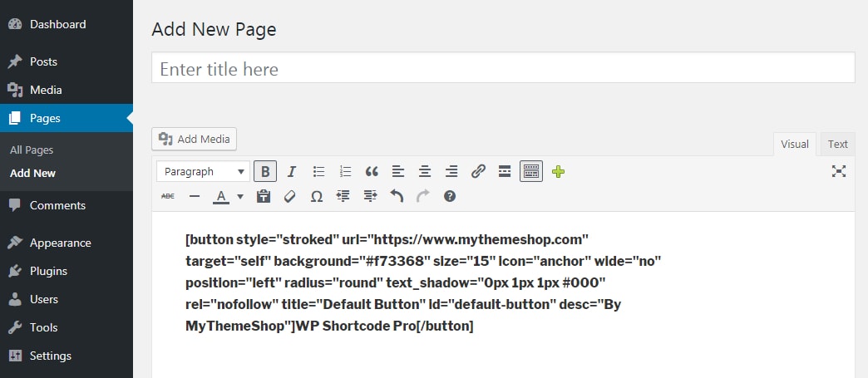Enter distraction-free fullscreen mode
This screenshot has height=378, width=868.
tap(839, 171)
